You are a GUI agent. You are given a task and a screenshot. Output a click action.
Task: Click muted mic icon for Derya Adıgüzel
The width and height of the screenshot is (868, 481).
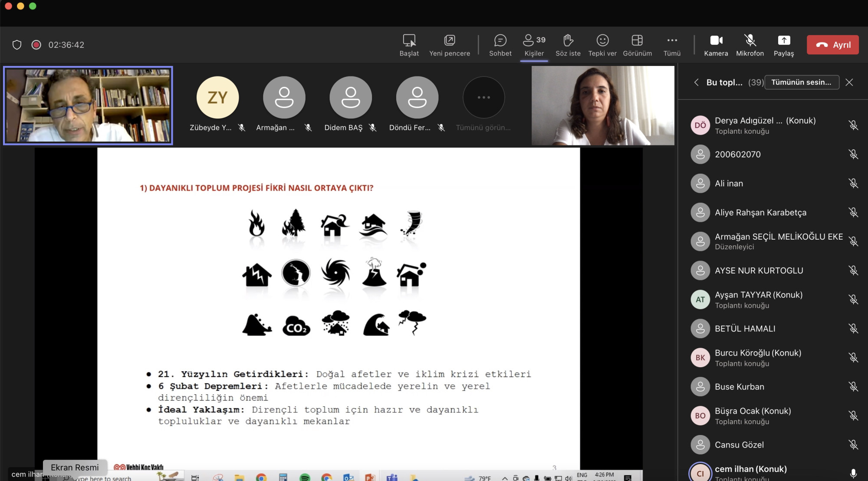(853, 125)
